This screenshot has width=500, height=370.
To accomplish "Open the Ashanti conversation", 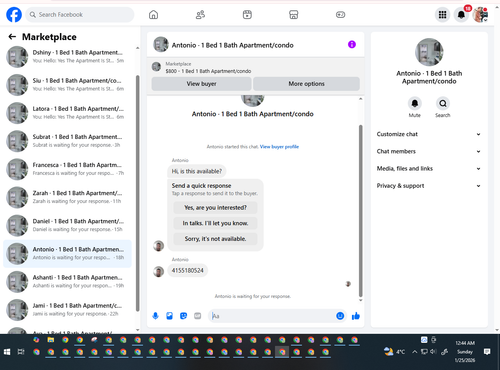I will tap(68, 282).
